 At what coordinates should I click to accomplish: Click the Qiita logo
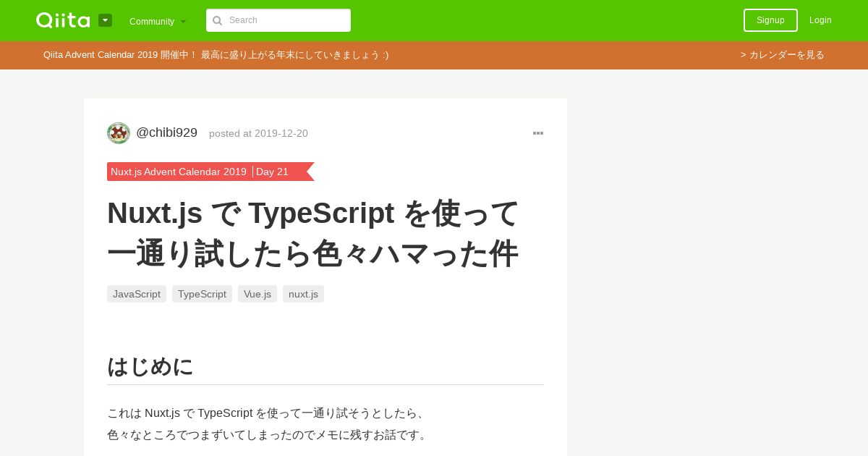(x=63, y=20)
